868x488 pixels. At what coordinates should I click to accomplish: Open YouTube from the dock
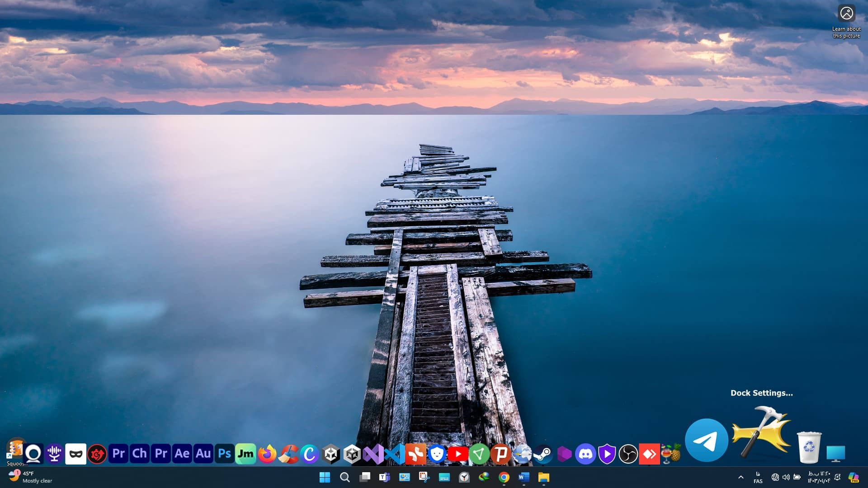coord(458,454)
